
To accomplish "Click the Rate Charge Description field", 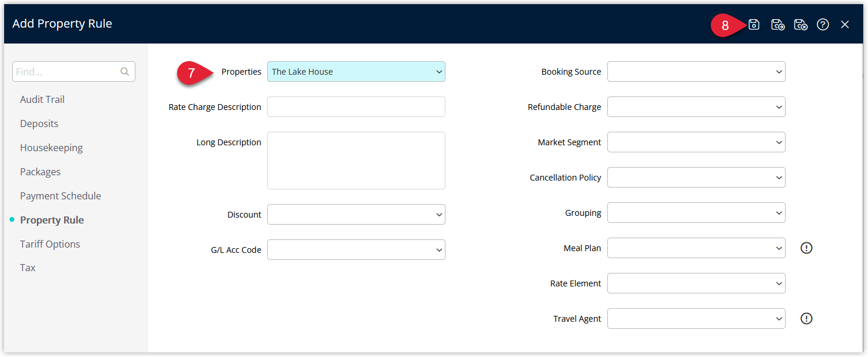I will 356,107.
